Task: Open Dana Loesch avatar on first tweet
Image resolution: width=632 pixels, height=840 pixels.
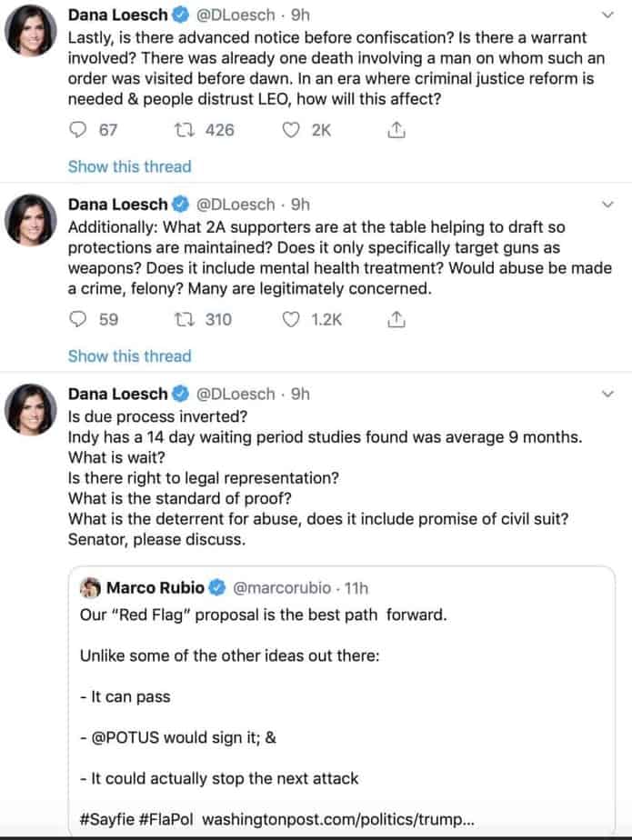Action: (31, 31)
